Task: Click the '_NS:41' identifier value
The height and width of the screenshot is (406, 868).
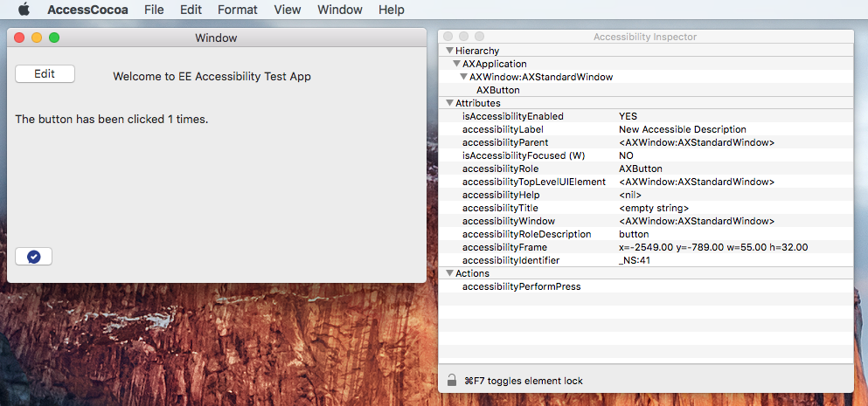Action: point(635,260)
